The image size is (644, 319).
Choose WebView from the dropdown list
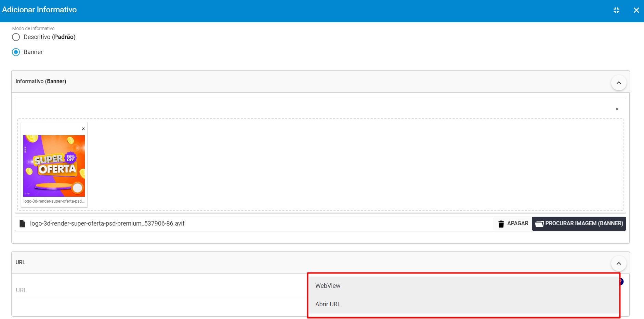coord(464,286)
